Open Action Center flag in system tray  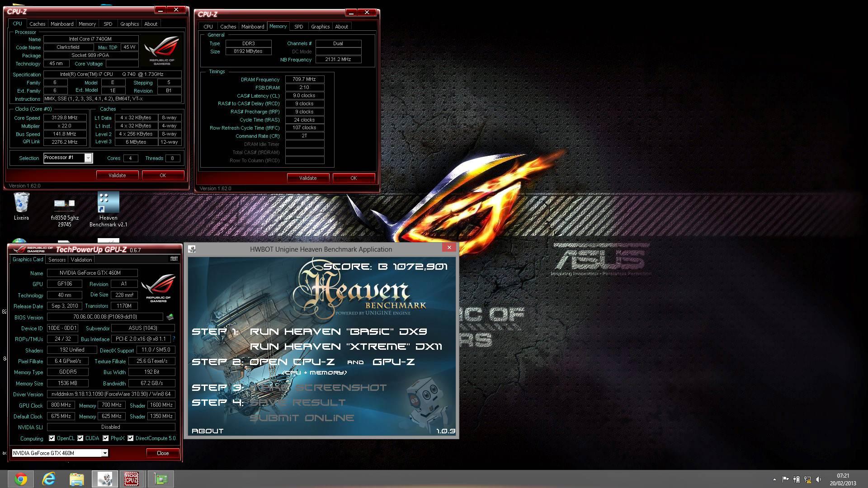[785, 479]
